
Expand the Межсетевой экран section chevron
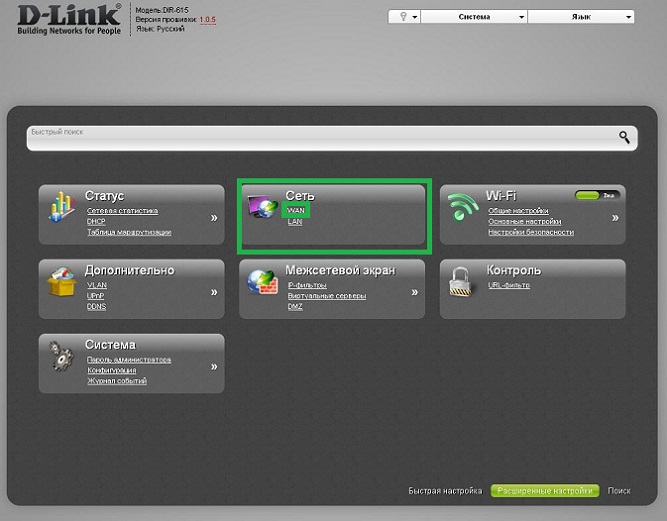pyautogui.click(x=412, y=293)
